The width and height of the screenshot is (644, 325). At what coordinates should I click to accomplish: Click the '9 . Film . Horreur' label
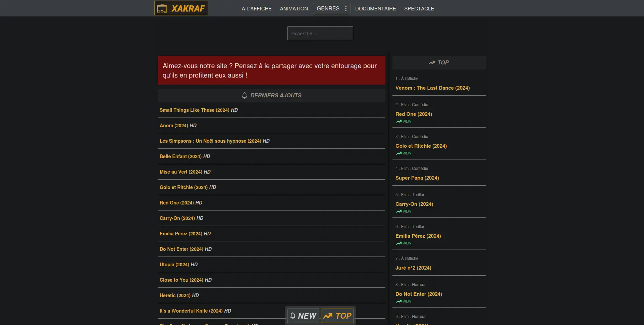410,317
